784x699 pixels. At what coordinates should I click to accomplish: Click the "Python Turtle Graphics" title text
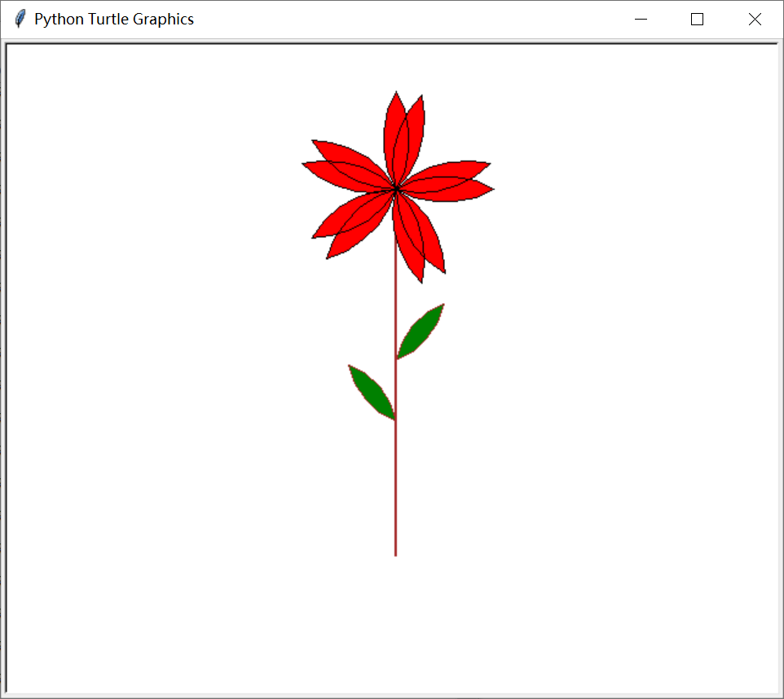114,19
